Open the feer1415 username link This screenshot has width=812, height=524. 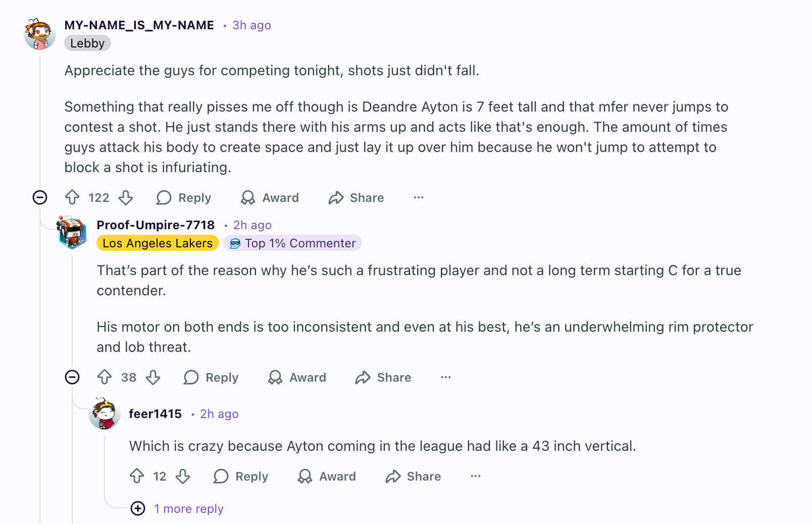pyautogui.click(x=155, y=413)
